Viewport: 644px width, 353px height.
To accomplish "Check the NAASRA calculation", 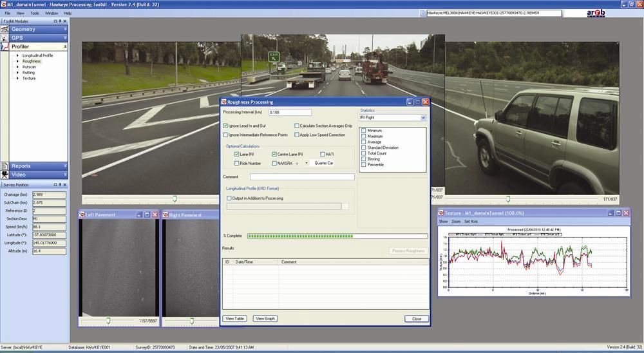I will [274, 163].
